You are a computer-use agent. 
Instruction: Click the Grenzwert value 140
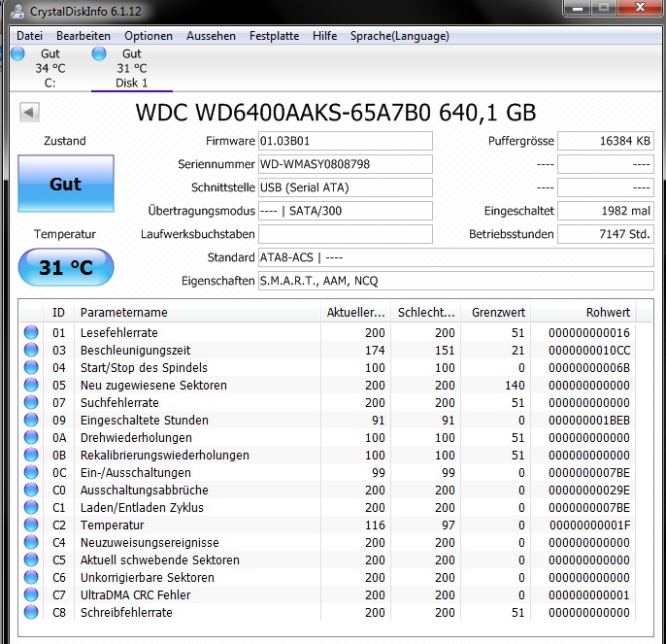(x=515, y=385)
